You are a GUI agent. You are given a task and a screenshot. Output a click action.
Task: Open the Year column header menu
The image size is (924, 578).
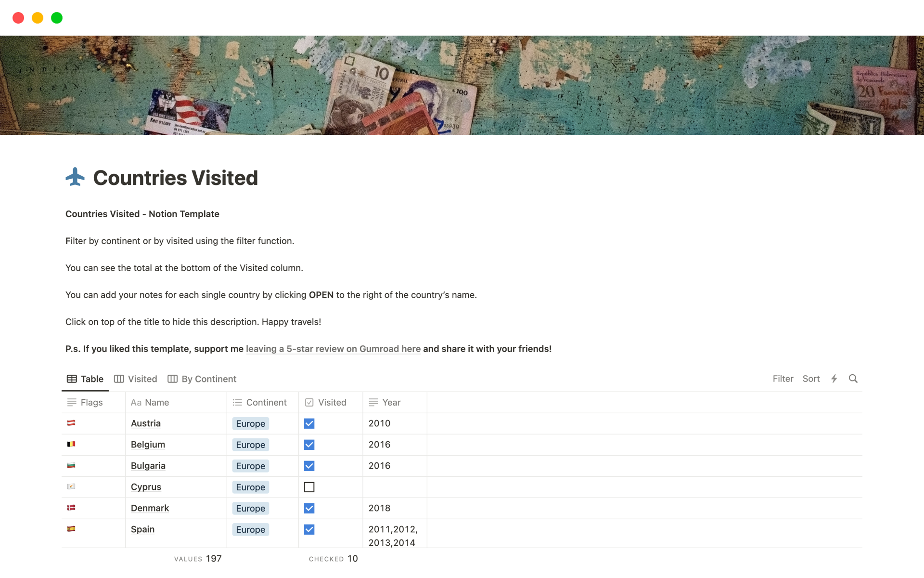click(x=391, y=402)
